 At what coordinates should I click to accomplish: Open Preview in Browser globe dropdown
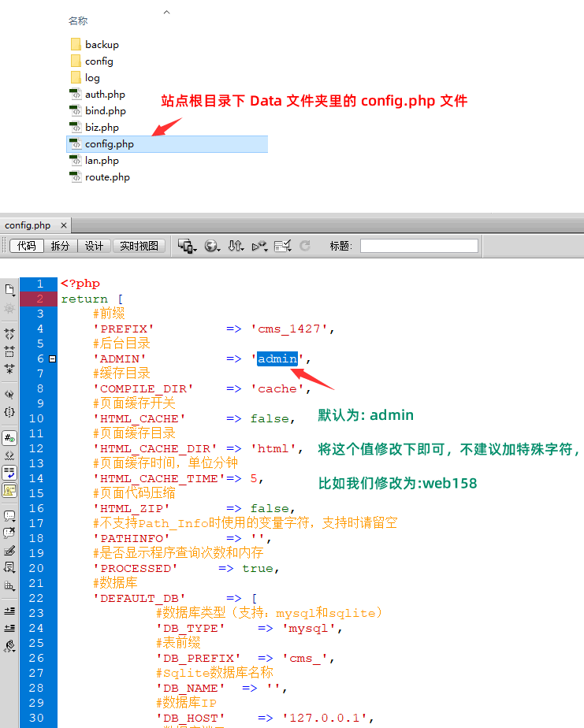[x=212, y=246]
